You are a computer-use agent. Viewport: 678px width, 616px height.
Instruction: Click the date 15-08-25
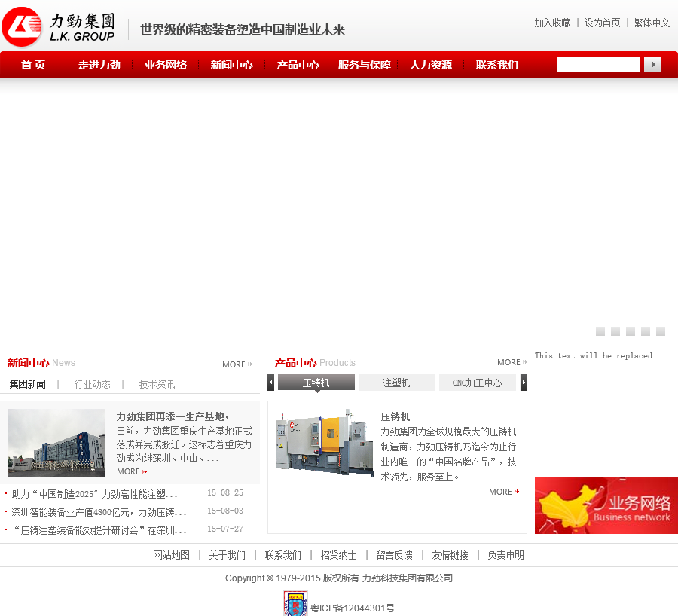point(225,492)
